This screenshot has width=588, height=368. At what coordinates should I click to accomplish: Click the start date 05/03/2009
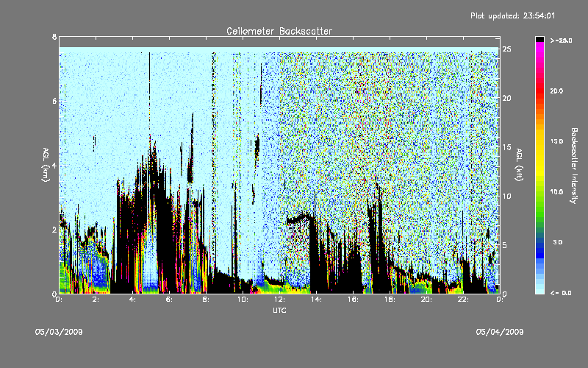(x=59, y=332)
